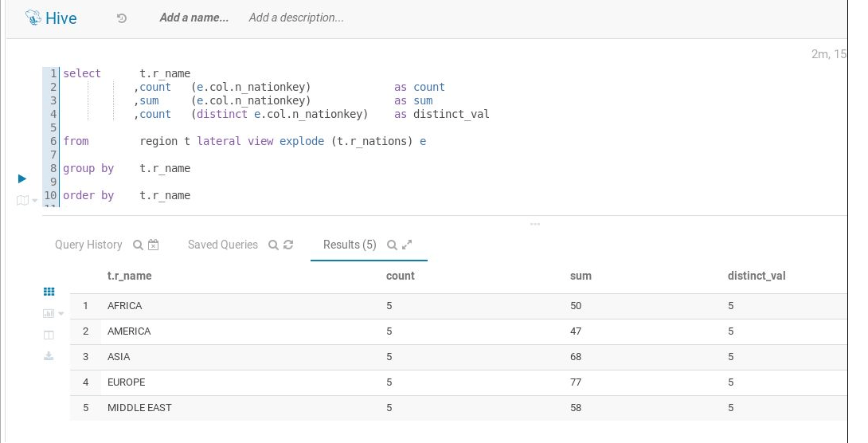
Task: Click 'lateral view explode' in the query
Action: [x=260, y=141]
